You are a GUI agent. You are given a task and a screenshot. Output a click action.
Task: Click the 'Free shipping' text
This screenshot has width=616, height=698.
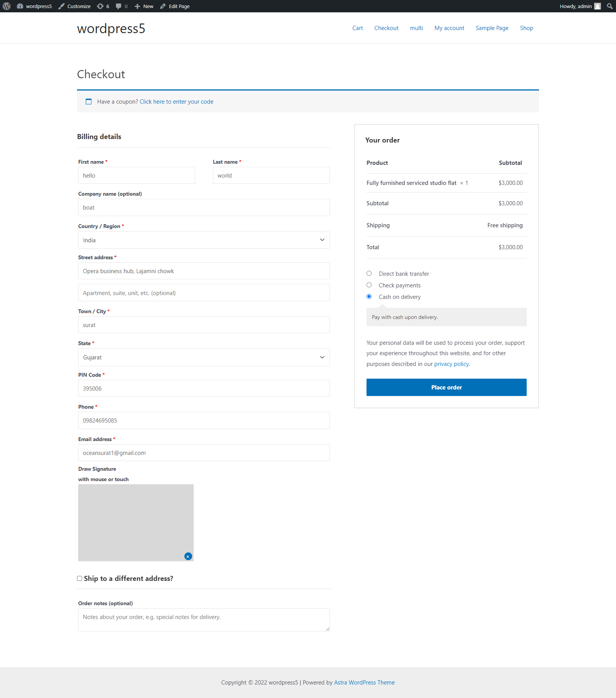pyautogui.click(x=505, y=225)
